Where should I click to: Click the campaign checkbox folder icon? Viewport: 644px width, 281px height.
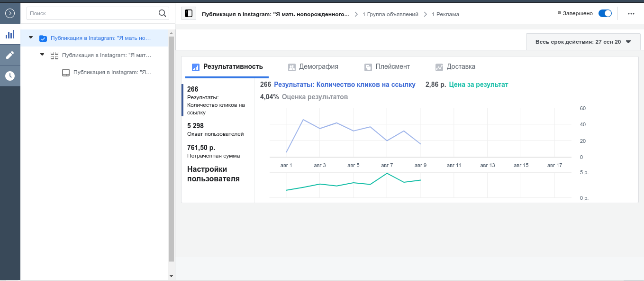coord(43,38)
